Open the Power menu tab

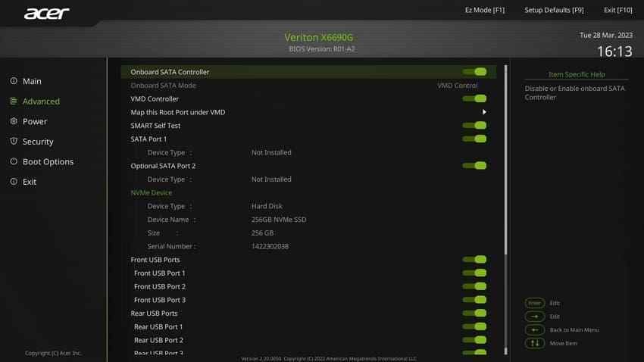(35, 121)
